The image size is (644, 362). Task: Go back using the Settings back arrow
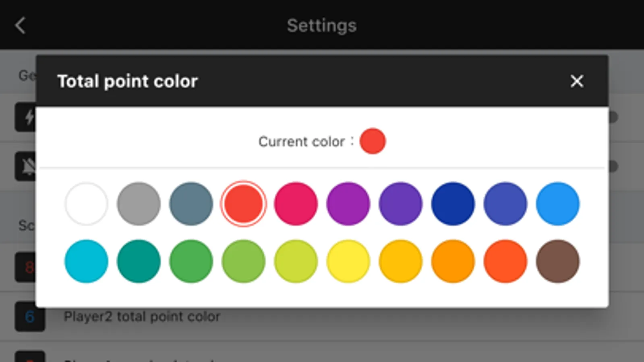(x=20, y=26)
